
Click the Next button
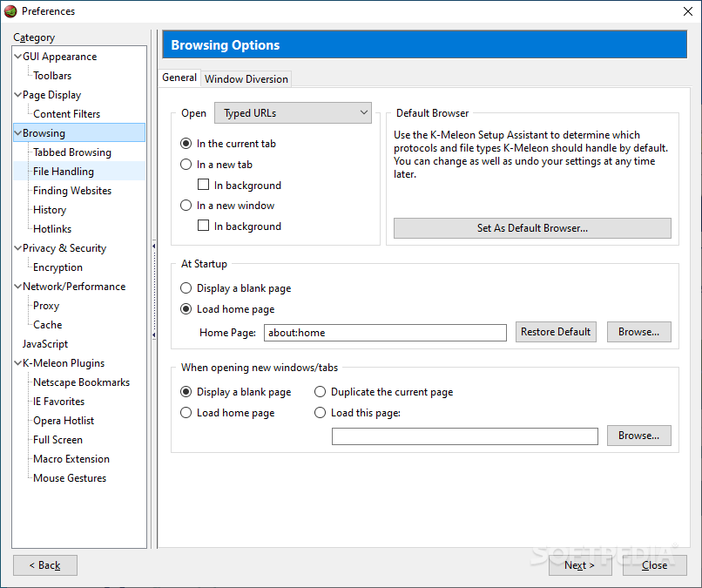580,565
